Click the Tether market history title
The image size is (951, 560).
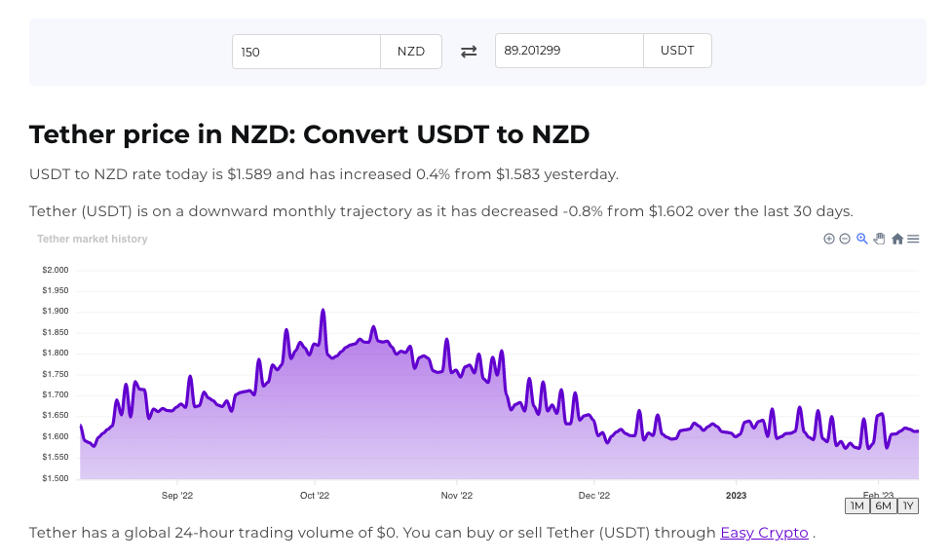pyautogui.click(x=93, y=239)
